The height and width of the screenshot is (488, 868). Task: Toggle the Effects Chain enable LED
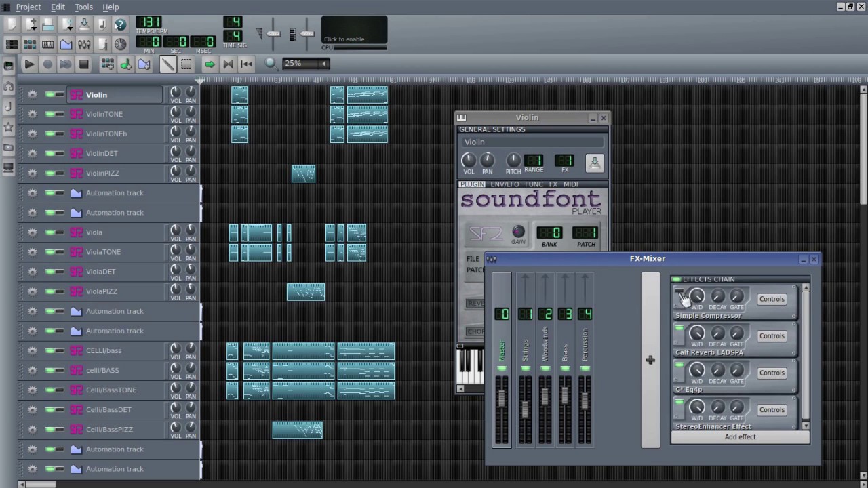(x=676, y=279)
